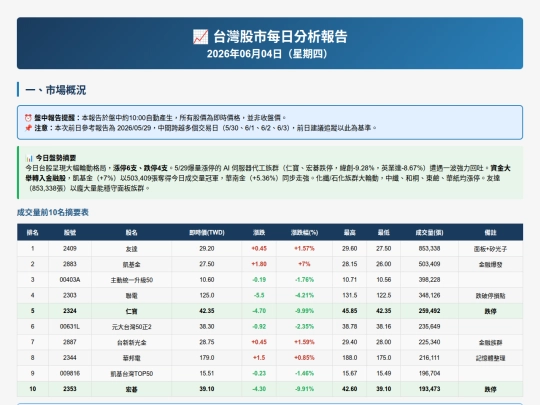Click the chart emoji icon in report title

tap(200, 37)
